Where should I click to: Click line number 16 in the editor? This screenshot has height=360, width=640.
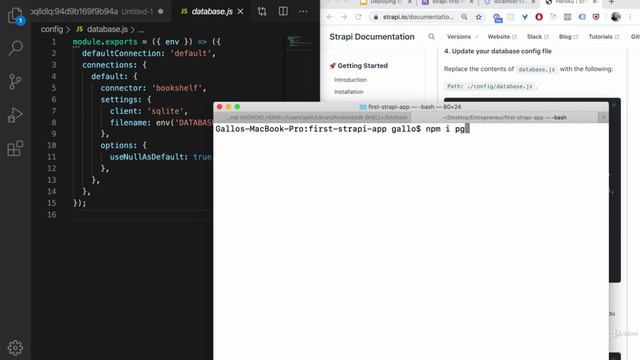click(51, 214)
